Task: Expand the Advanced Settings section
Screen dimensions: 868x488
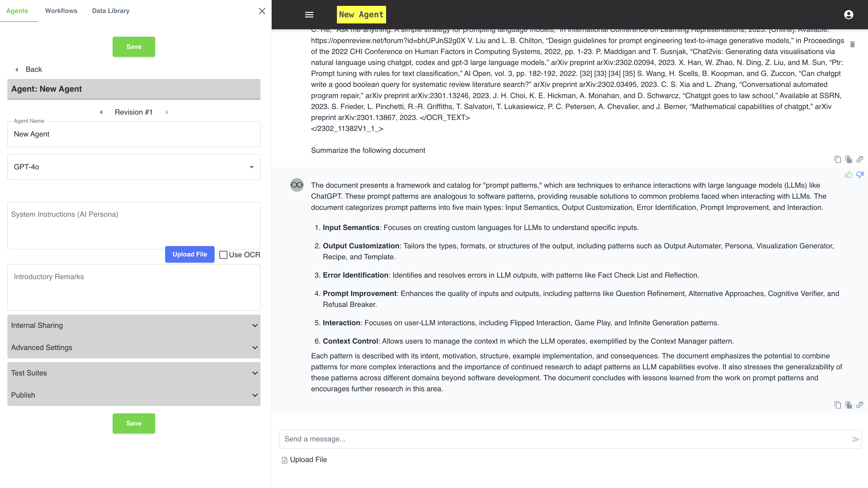Action: pyautogui.click(x=134, y=348)
